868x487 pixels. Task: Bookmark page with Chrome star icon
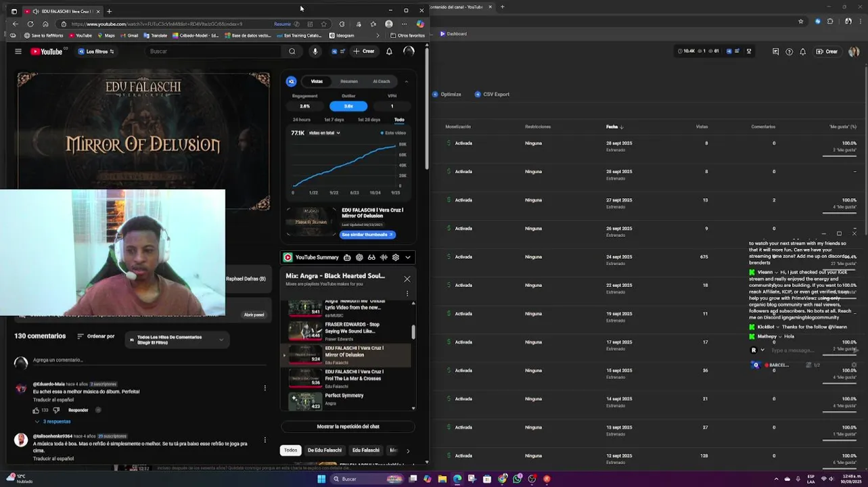(800, 21)
